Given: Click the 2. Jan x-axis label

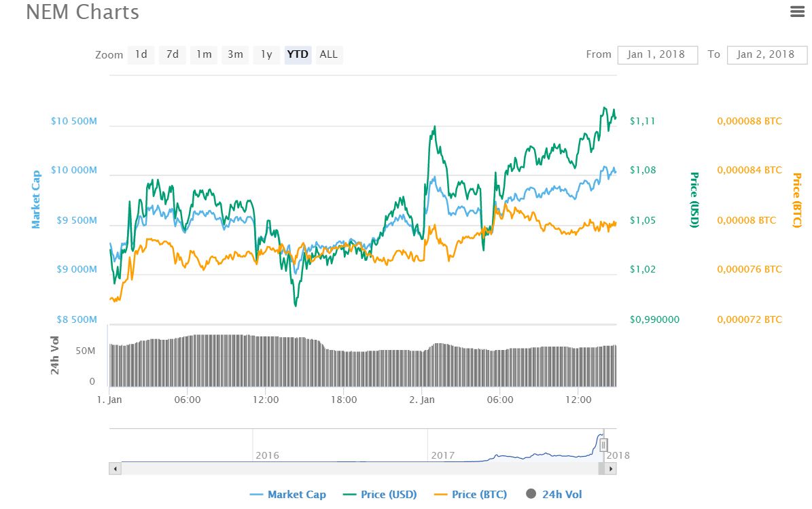Looking at the screenshot, I should [x=422, y=400].
